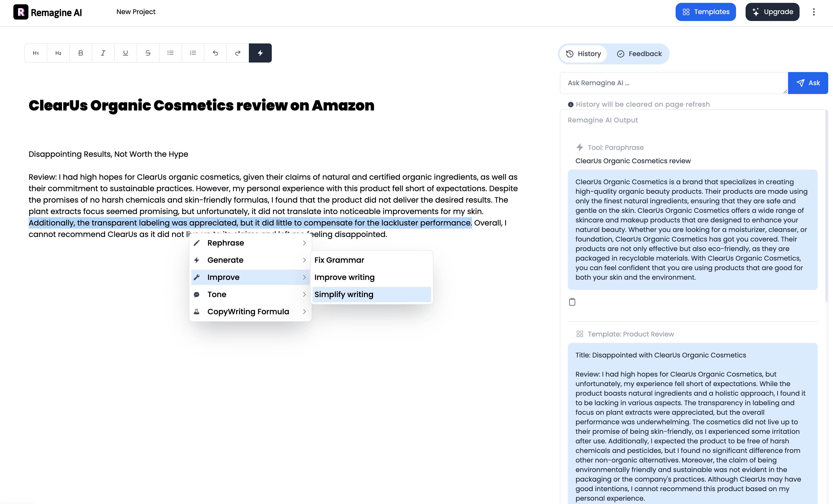Toggle italic formatting icon
Image resolution: width=833 pixels, height=504 pixels.
pos(103,53)
